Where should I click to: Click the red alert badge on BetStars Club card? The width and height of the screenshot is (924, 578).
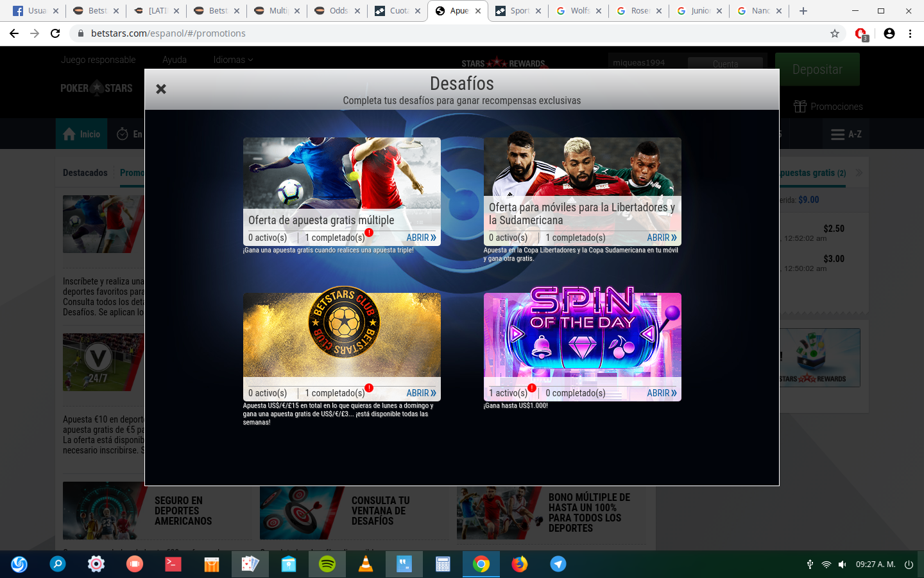coord(369,388)
